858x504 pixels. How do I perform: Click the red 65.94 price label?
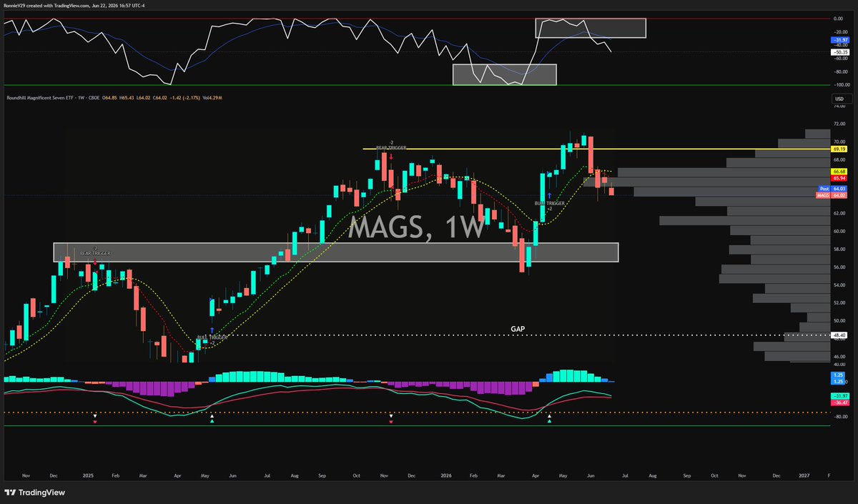[839, 177]
